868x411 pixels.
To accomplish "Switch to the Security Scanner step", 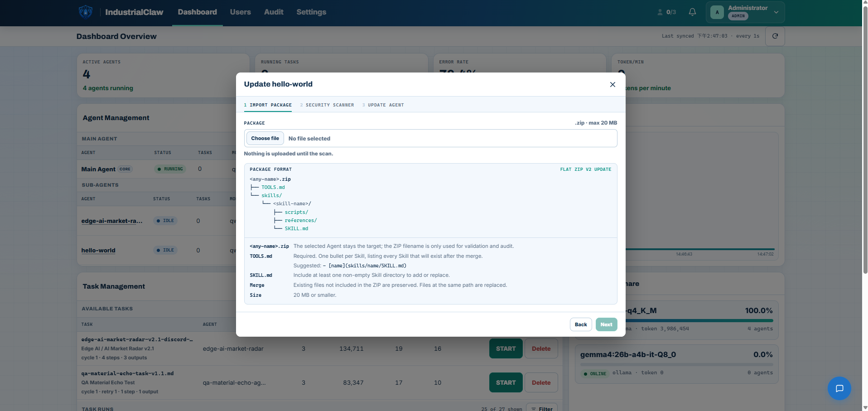I will click(x=327, y=105).
